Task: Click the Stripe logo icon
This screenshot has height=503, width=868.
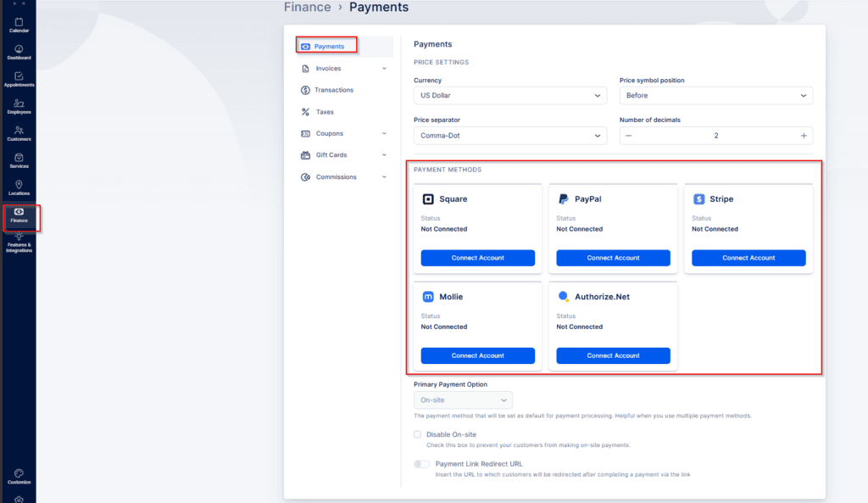Action: [x=698, y=198]
